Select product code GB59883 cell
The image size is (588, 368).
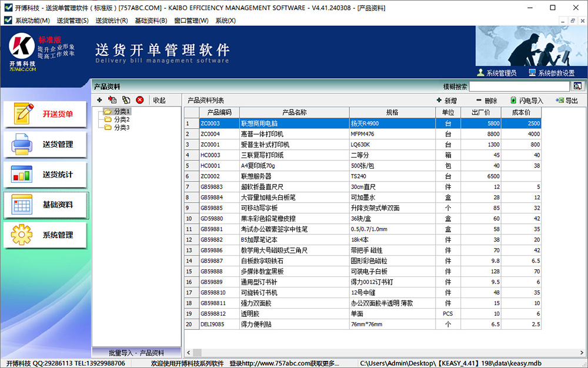pyautogui.click(x=219, y=186)
